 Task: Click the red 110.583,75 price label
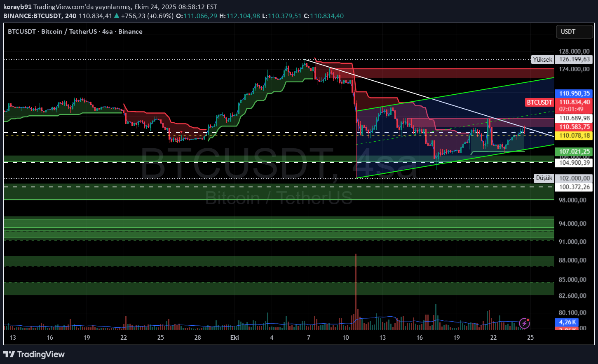point(575,127)
